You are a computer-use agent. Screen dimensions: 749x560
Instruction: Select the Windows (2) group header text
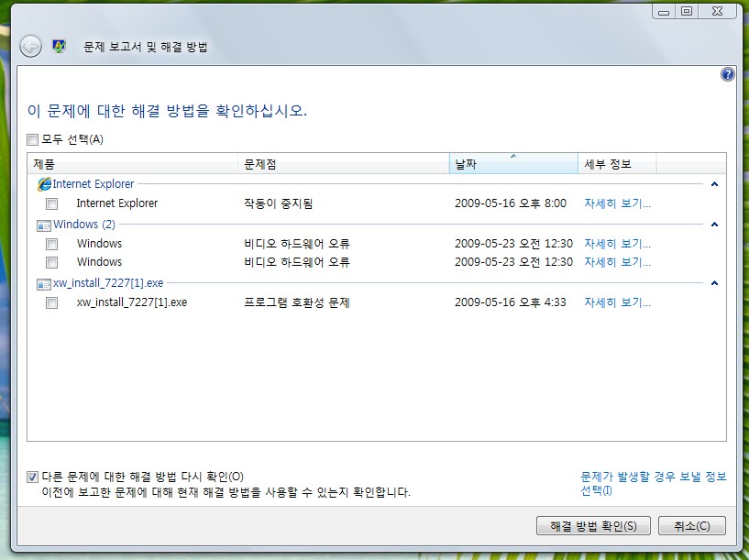point(84,225)
